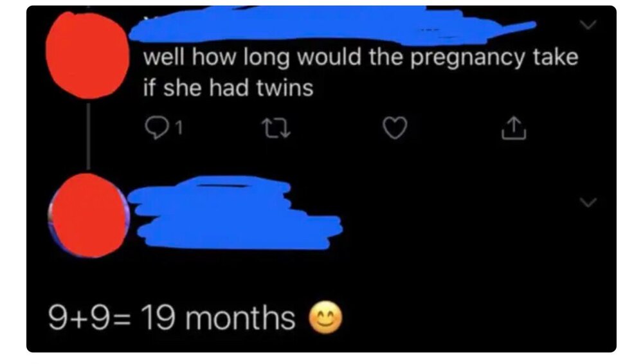Select the "well how long would the pregnancy take" line
This screenshot has height=364, width=643.
pyautogui.click(x=361, y=57)
